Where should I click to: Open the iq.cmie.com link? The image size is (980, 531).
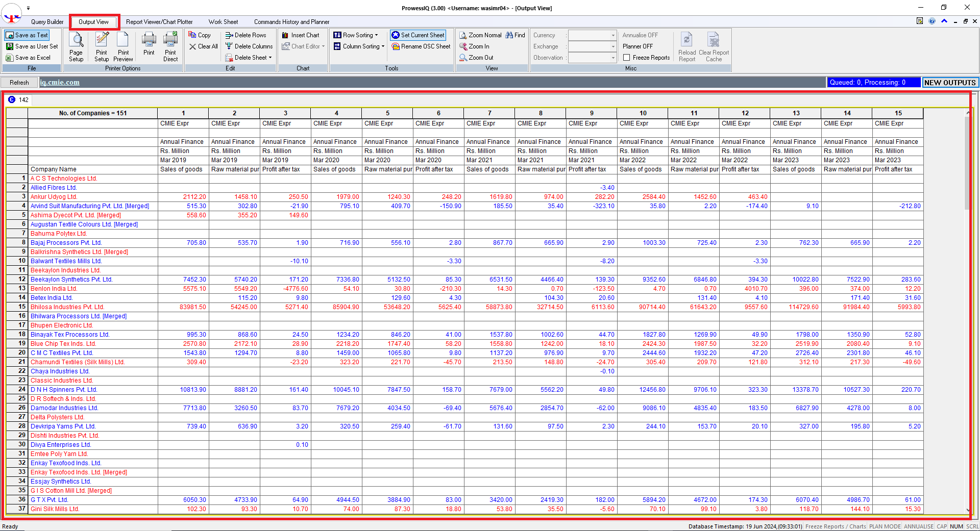(x=60, y=83)
